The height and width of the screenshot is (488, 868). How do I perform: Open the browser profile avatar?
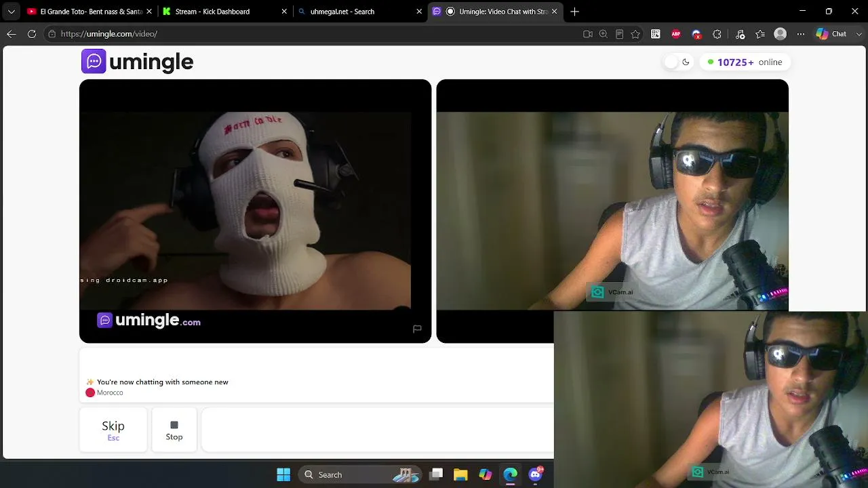(781, 34)
